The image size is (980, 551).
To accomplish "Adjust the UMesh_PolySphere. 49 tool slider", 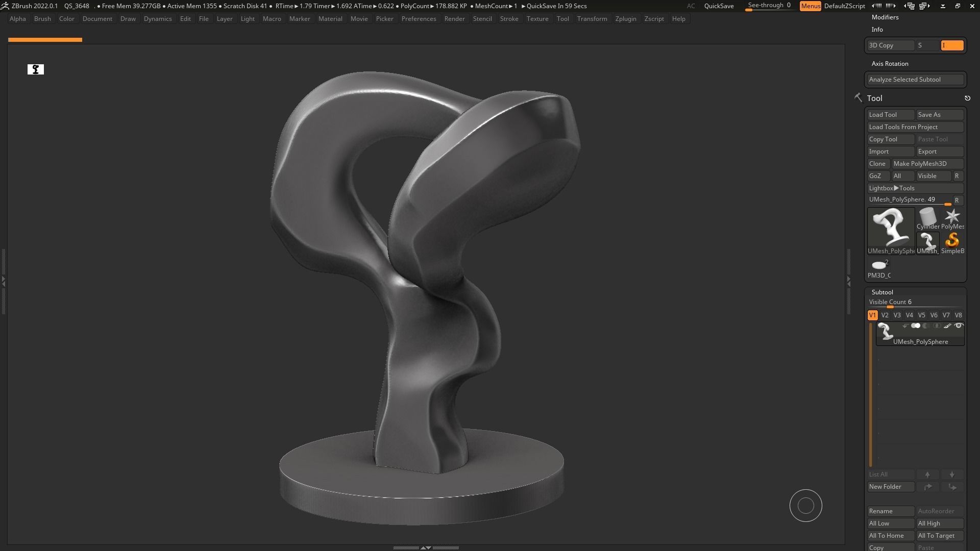I will click(910, 200).
